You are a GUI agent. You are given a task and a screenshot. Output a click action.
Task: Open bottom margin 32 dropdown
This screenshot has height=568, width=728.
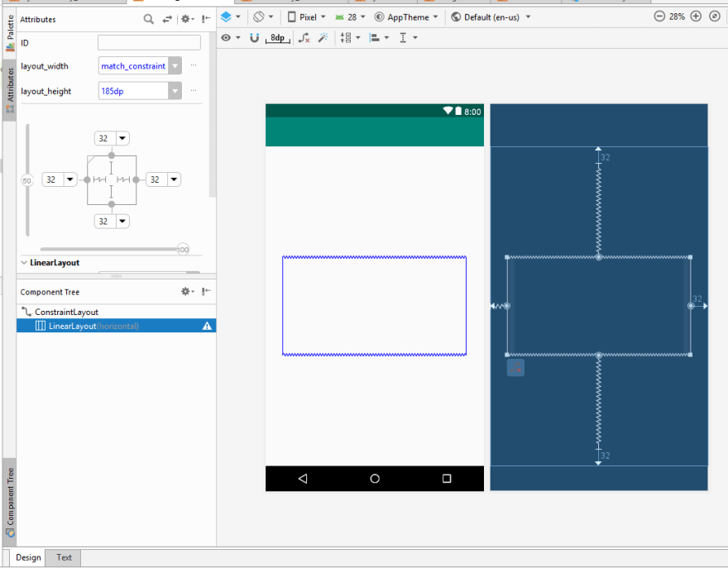coord(122,222)
